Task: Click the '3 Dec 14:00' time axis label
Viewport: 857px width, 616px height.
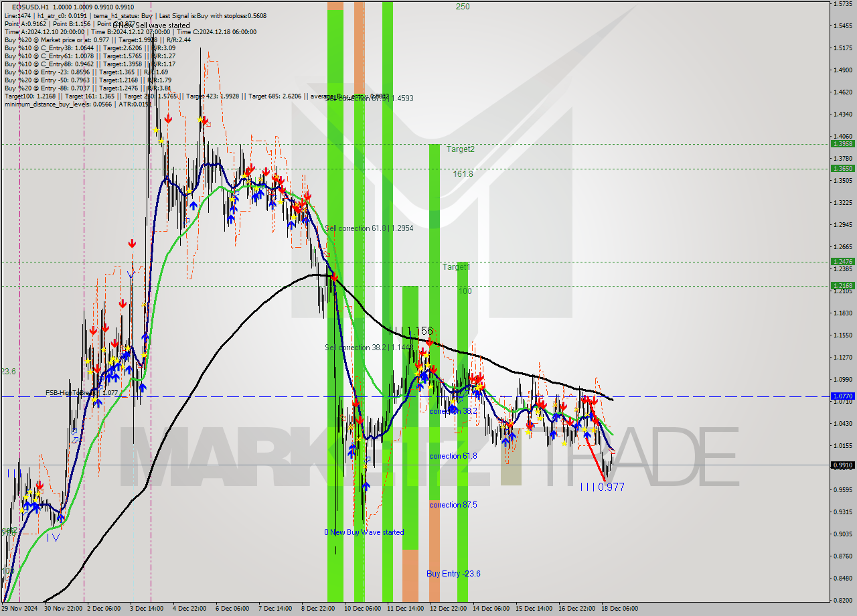Action: (x=147, y=609)
